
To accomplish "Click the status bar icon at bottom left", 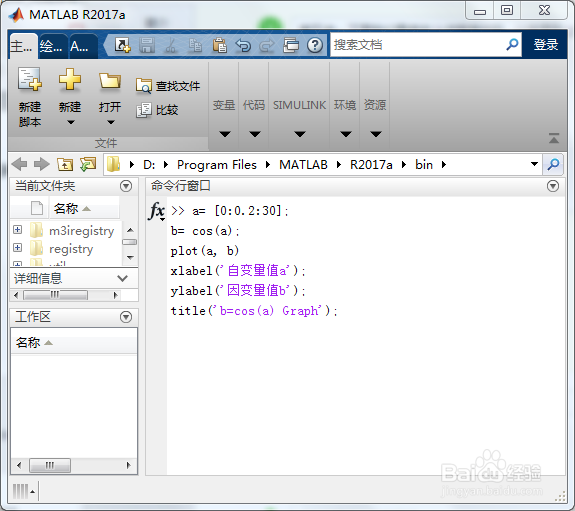I will 23,492.
